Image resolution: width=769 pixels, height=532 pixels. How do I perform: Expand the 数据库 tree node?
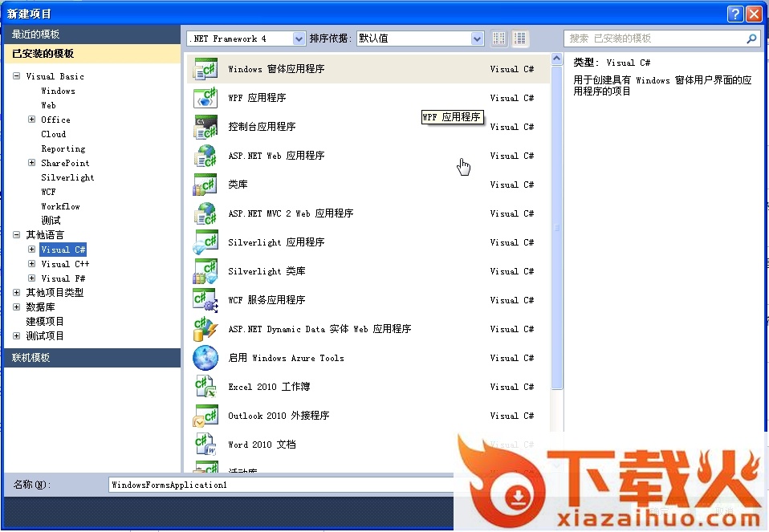[16, 307]
